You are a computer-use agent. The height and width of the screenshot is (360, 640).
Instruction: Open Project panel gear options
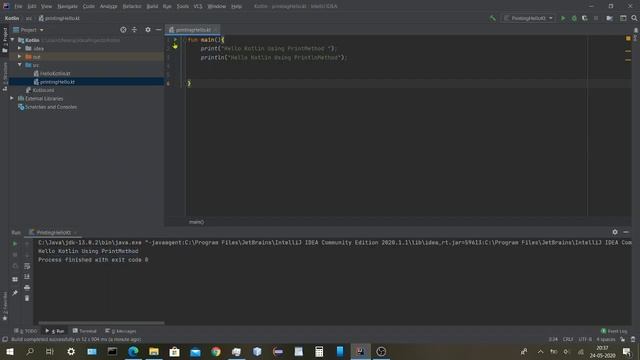tap(148, 30)
